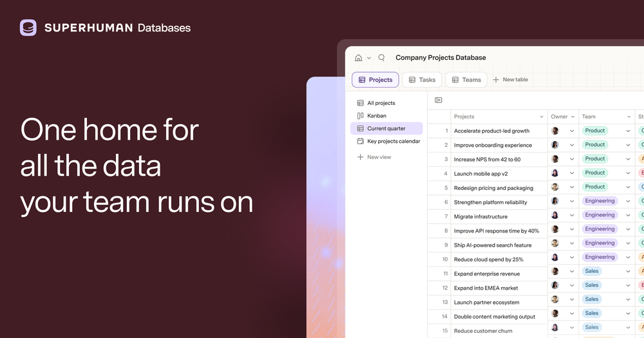Click owner avatar for Reduce cloud spend by 25%

pos(555,257)
